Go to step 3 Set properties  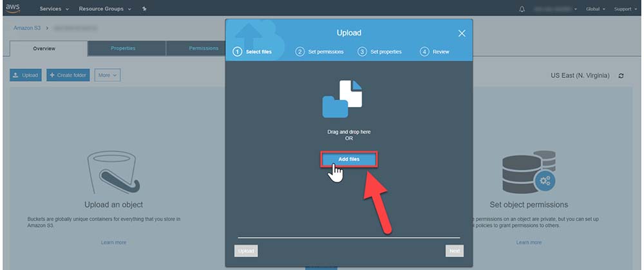coord(380,52)
